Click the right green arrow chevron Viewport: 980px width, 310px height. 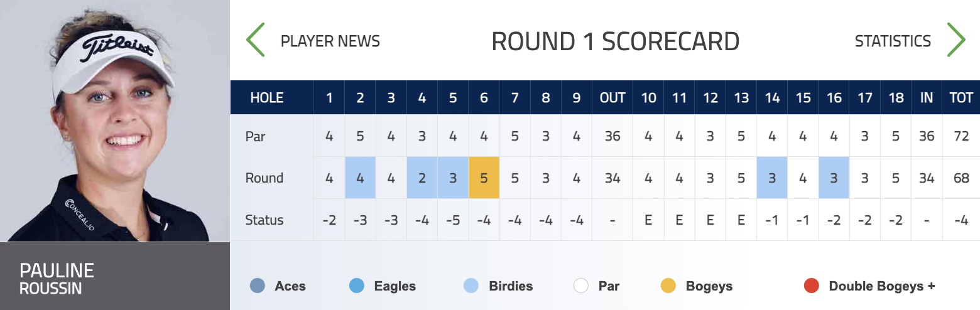pos(955,40)
